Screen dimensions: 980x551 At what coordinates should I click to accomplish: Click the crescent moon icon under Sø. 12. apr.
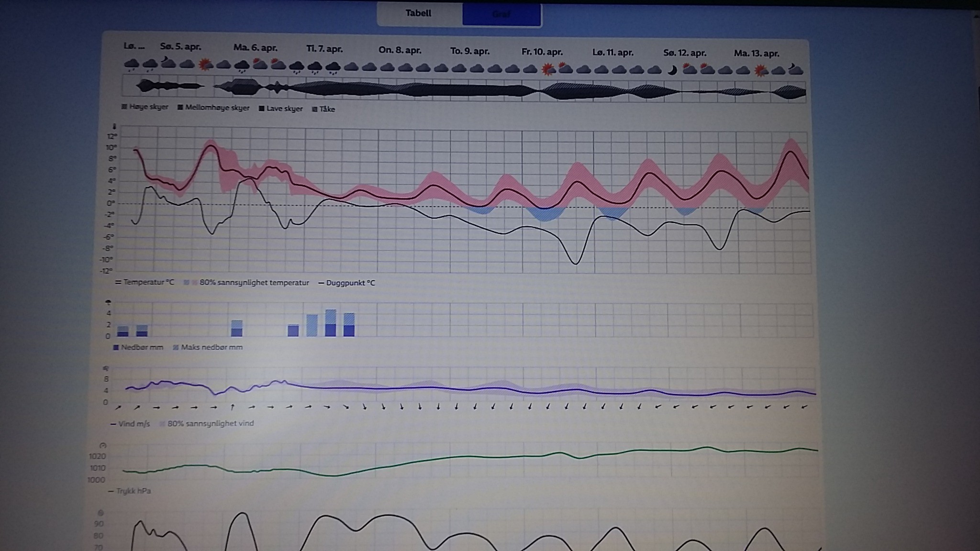tap(672, 70)
